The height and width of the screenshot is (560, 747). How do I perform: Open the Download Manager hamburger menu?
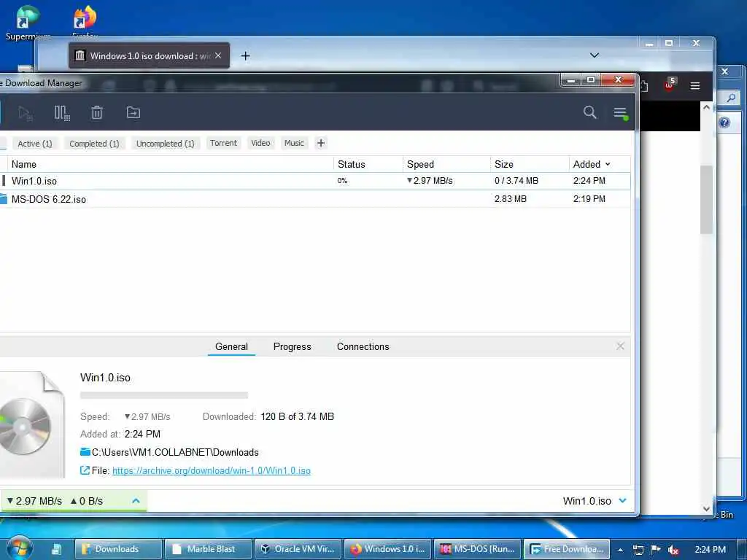point(620,113)
